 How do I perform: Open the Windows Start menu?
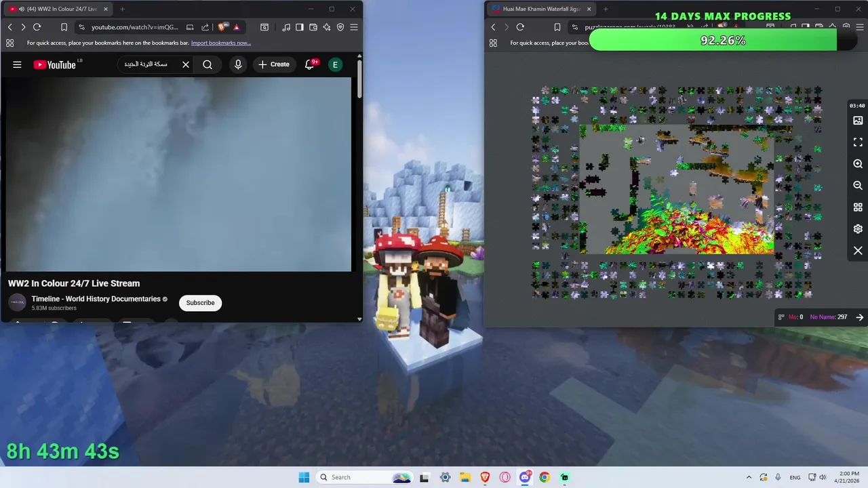coord(304,477)
